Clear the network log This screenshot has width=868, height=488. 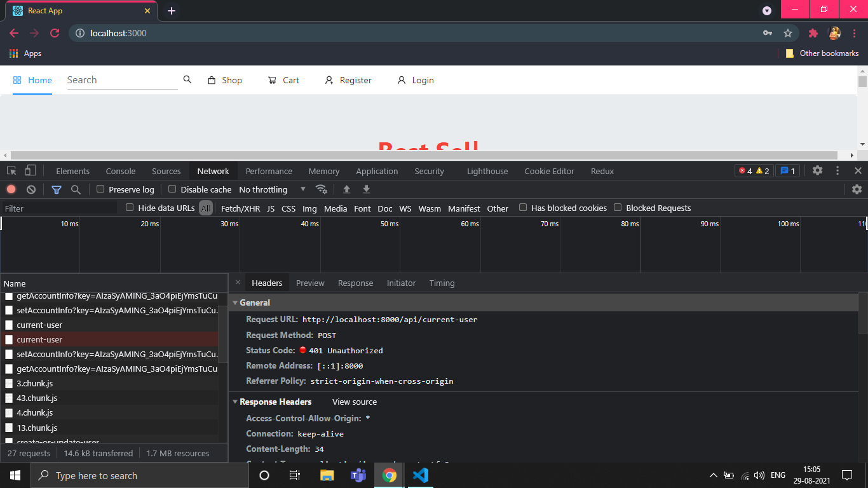point(31,189)
